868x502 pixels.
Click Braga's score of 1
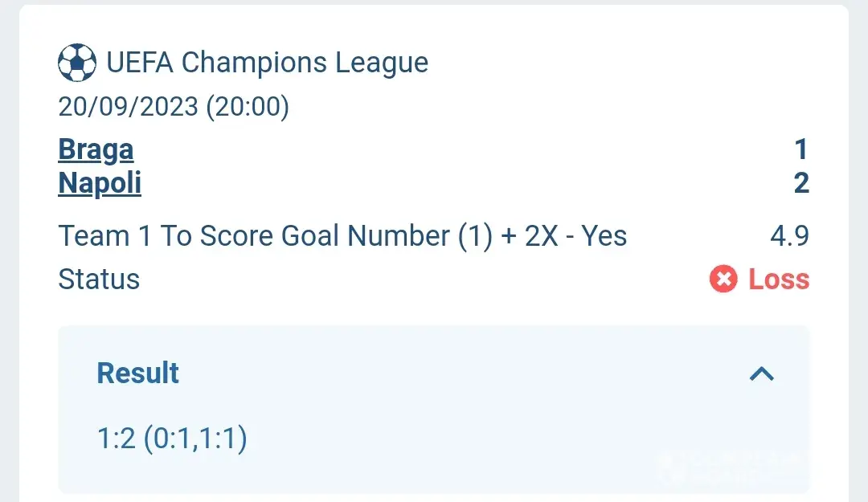pos(800,149)
